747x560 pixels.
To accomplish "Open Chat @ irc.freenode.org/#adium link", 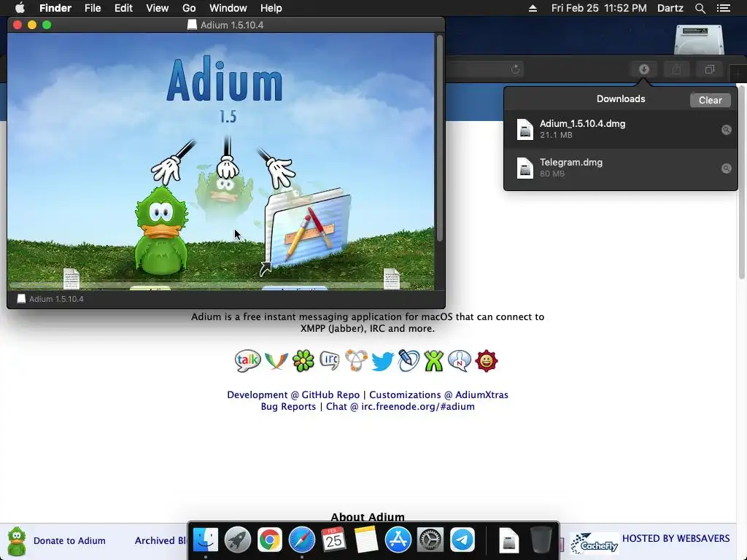I will [x=400, y=407].
